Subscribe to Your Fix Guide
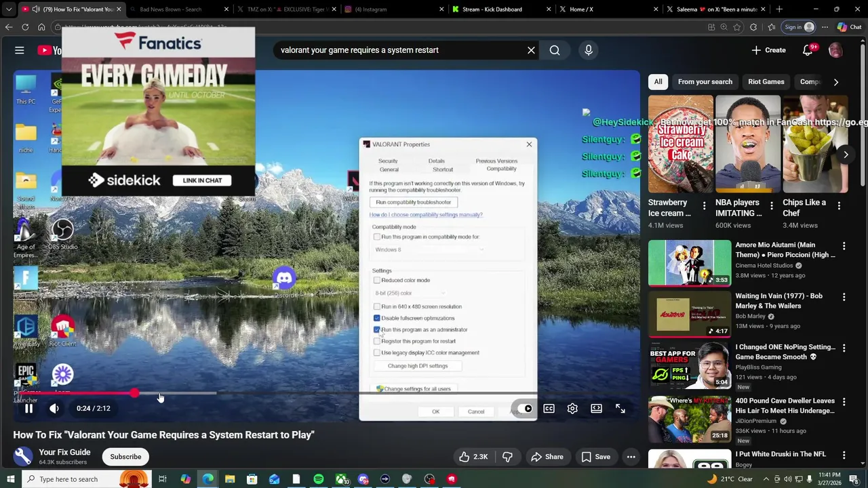 125,457
